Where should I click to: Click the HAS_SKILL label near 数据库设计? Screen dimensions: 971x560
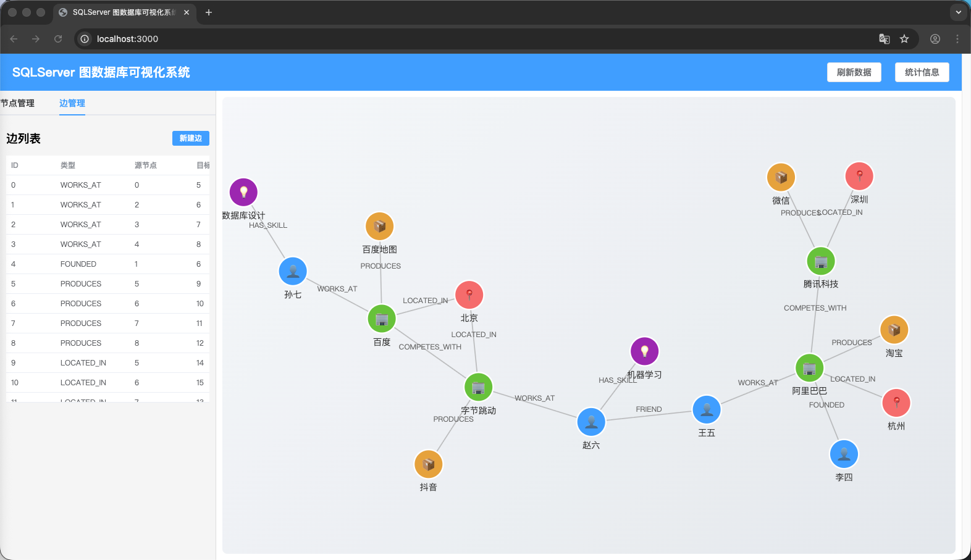268,225
